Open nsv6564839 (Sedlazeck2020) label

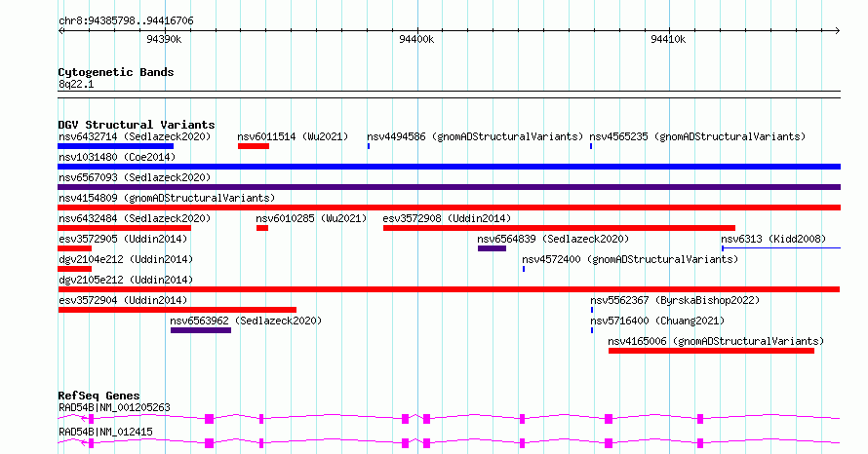[553, 239]
